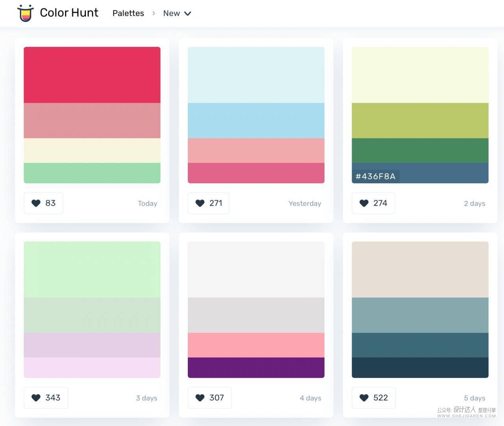Image resolution: width=504 pixels, height=426 pixels.
Task: Select the light gray swatch in 4 days palette
Action: point(256,315)
